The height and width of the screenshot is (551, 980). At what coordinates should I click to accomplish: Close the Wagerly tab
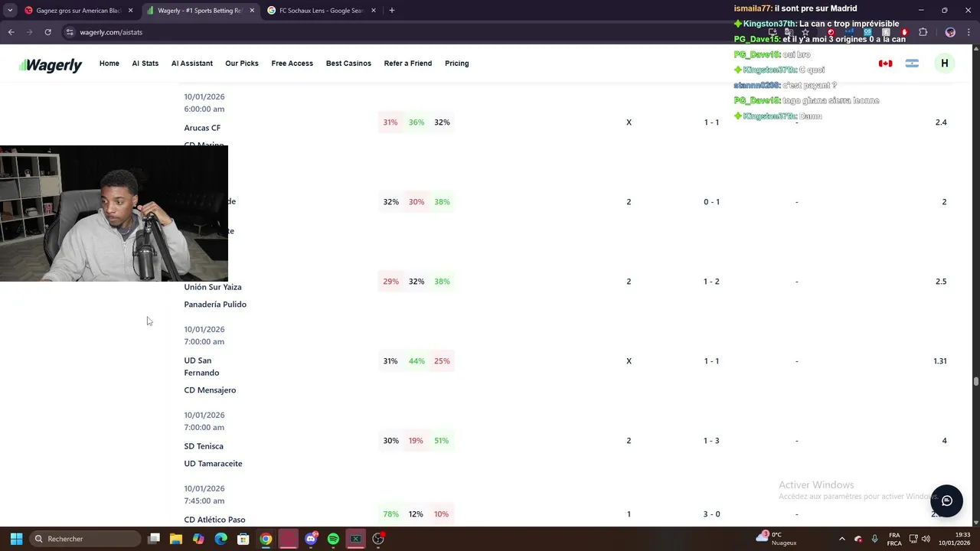[x=251, y=11]
